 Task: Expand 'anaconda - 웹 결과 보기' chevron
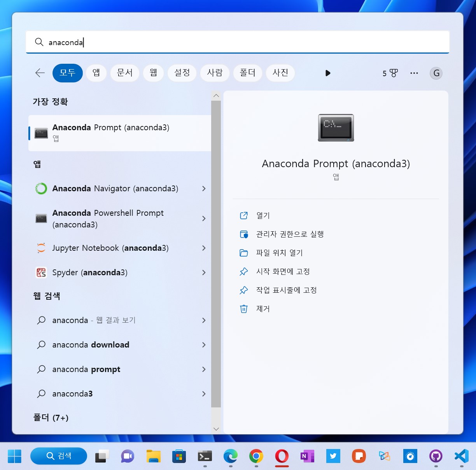coord(204,320)
